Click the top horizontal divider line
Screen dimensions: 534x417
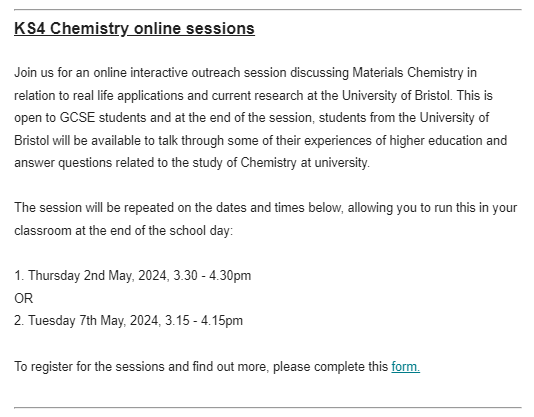click(268, 10)
